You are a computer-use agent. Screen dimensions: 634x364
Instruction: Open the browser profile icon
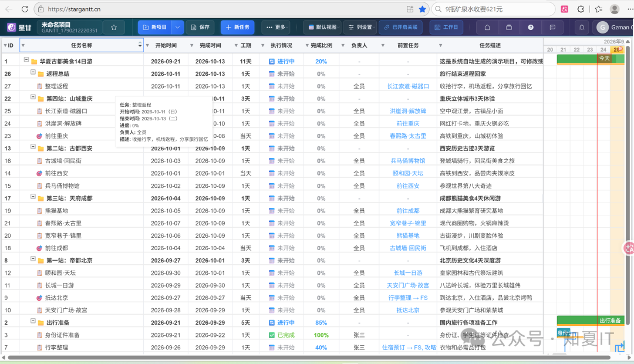615,9
